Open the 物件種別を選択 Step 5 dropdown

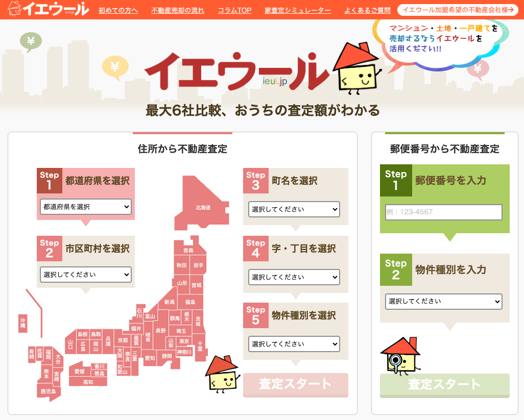tap(294, 344)
